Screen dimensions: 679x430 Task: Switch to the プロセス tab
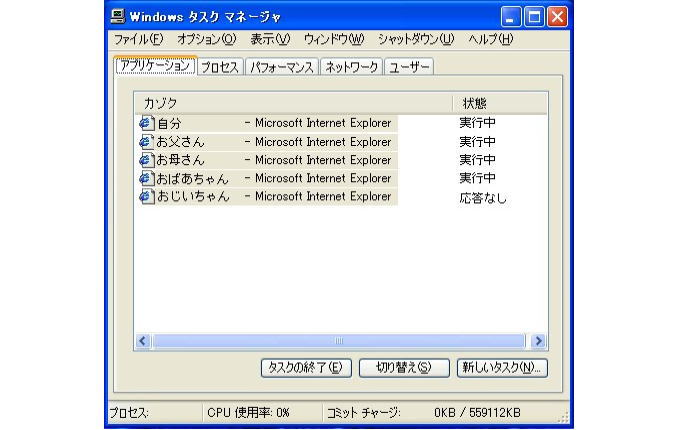(220, 67)
